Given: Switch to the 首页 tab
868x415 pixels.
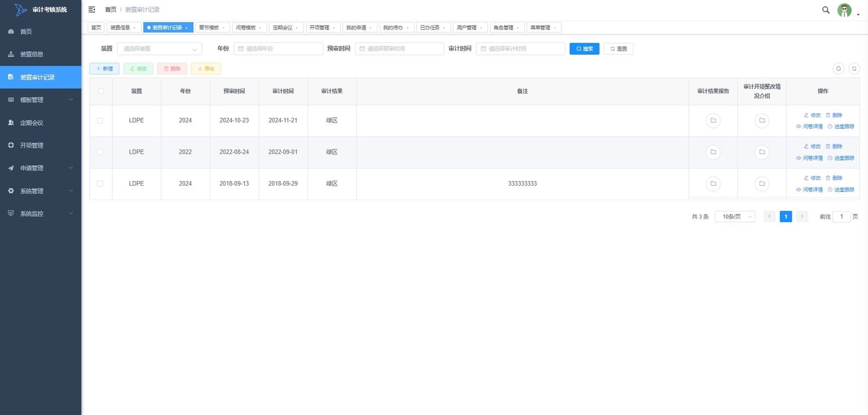Looking at the screenshot, I should pos(96,28).
